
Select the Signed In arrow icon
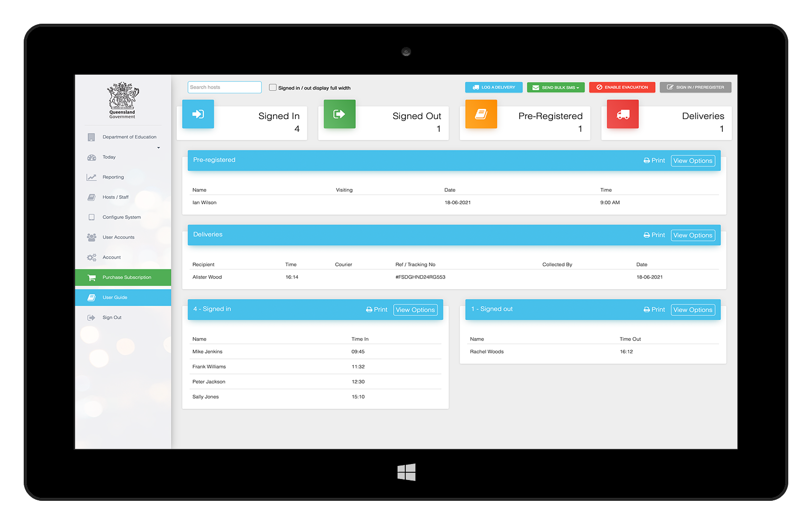coord(198,114)
